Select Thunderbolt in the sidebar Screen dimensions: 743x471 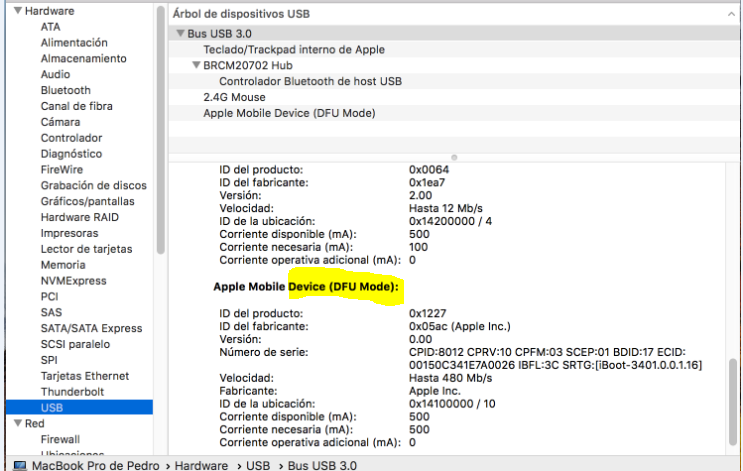point(72,392)
